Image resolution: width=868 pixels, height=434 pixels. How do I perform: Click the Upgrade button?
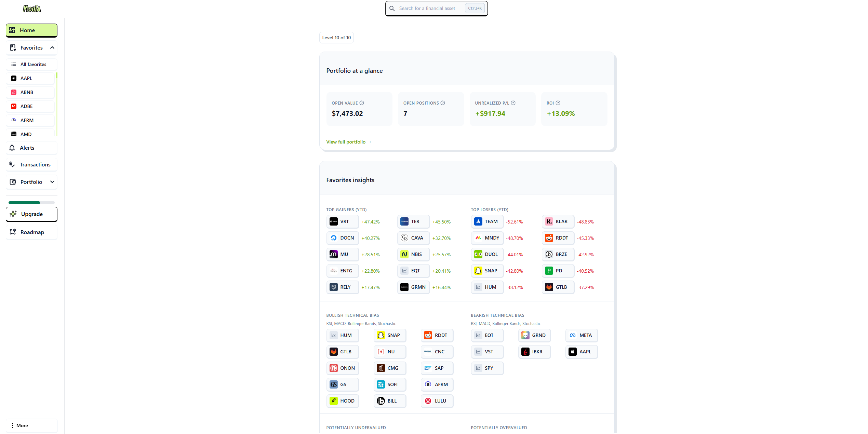click(31, 214)
